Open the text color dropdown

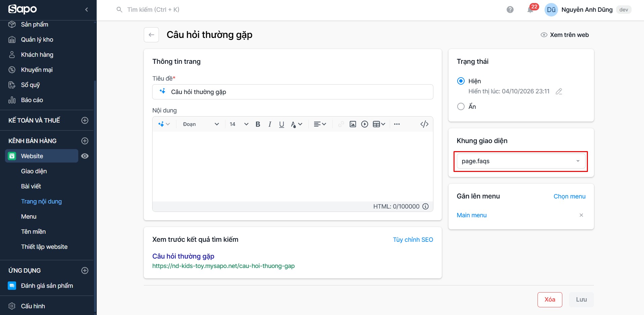click(296, 124)
